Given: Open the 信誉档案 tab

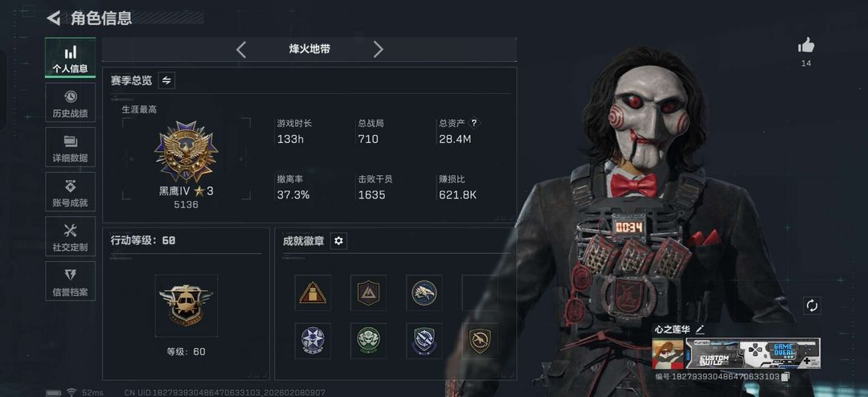Looking at the screenshot, I should 70,280.
